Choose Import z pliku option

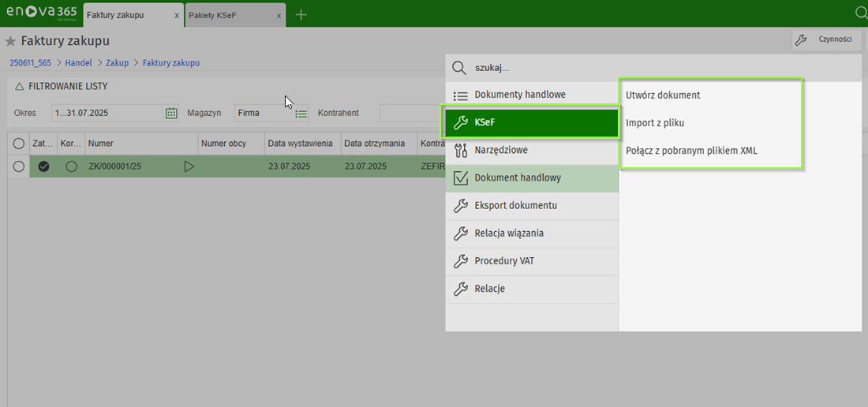click(x=655, y=123)
